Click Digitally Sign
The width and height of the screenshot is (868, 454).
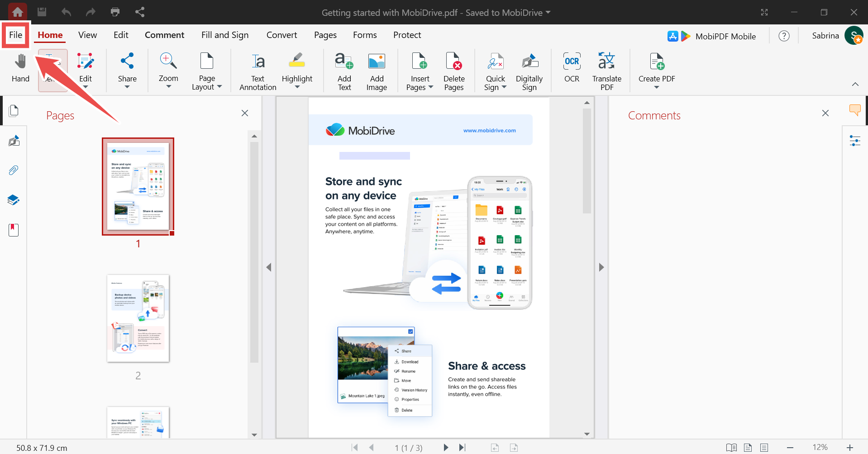(529, 71)
